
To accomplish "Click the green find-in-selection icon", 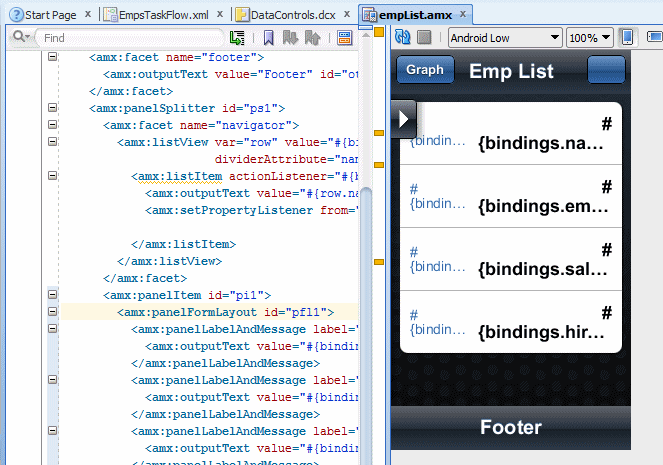I will coord(237,38).
